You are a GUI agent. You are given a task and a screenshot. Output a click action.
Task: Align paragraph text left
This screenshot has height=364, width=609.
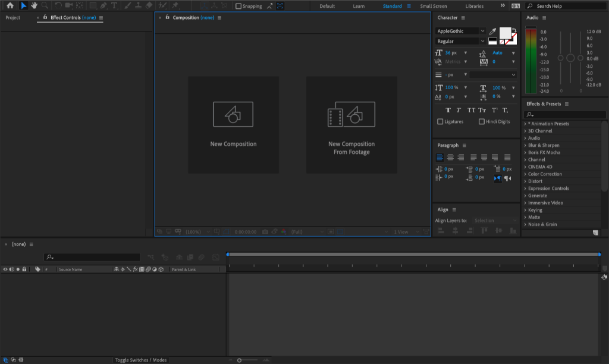[x=440, y=158]
